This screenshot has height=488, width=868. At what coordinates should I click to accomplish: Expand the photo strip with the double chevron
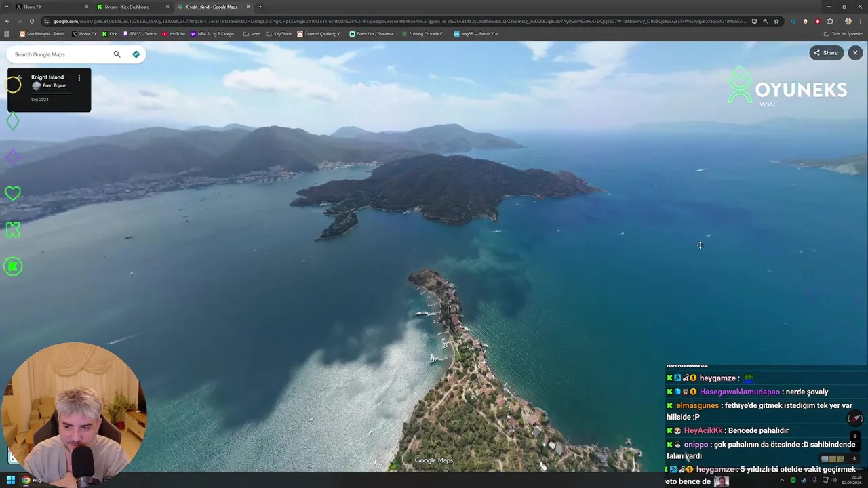click(854, 459)
